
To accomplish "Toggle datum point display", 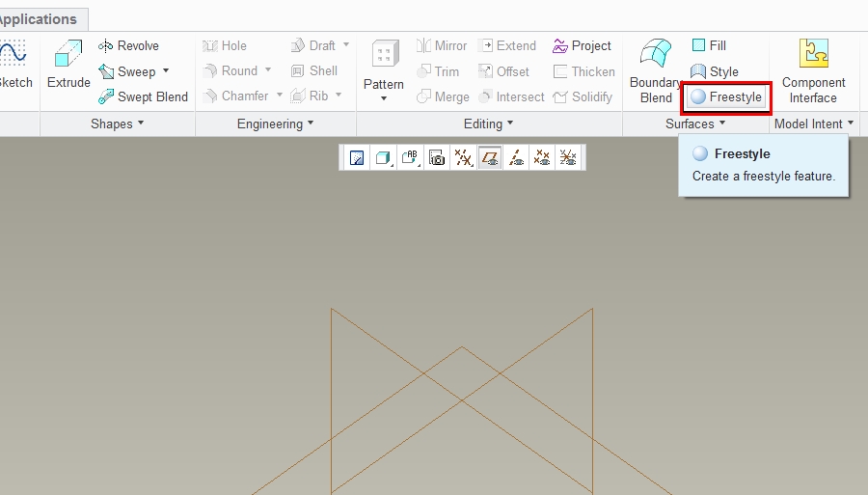I will (542, 158).
